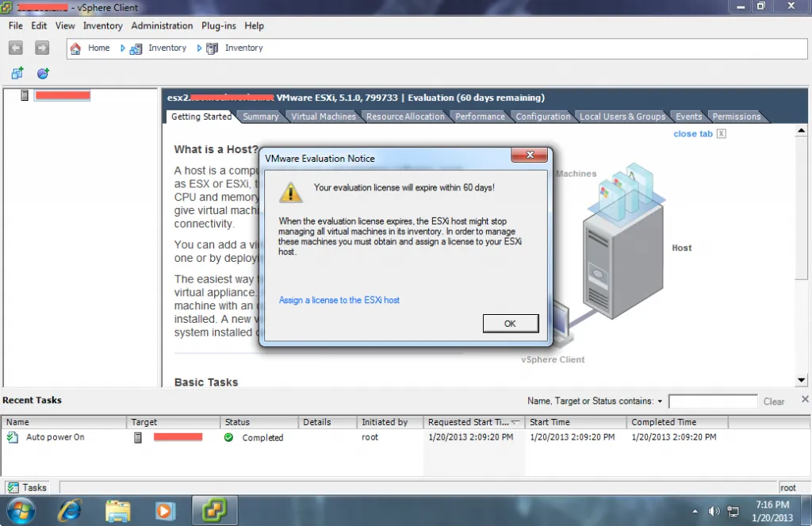Close the VMware Evaluation Notice dialog
812x526 pixels.
click(x=529, y=155)
